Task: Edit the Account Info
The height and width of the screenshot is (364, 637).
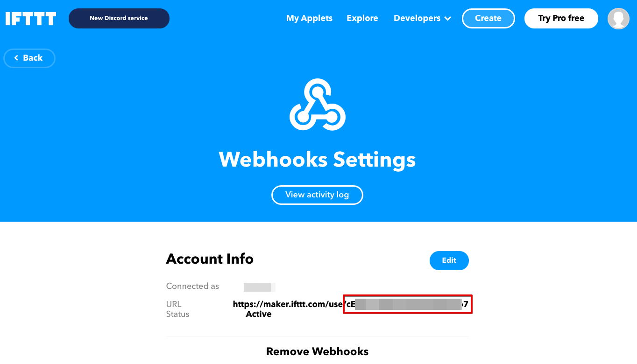Action: [x=449, y=260]
